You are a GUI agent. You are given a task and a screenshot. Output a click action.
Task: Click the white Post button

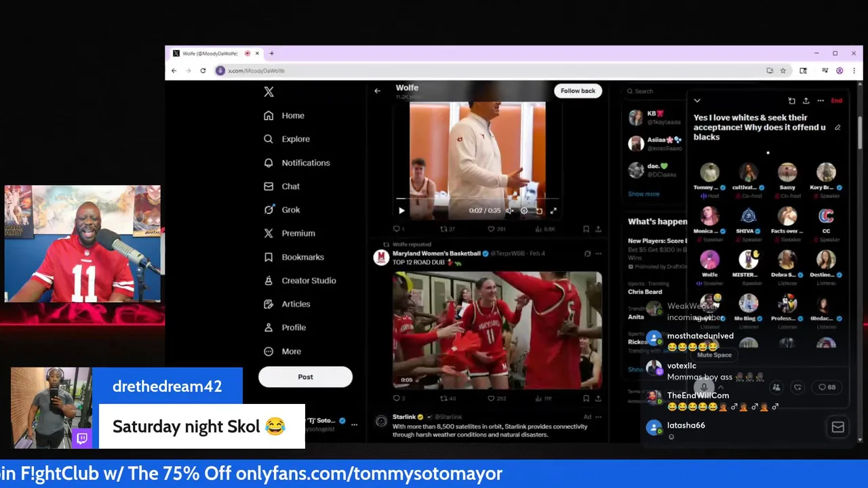click(x=305, y=377)
